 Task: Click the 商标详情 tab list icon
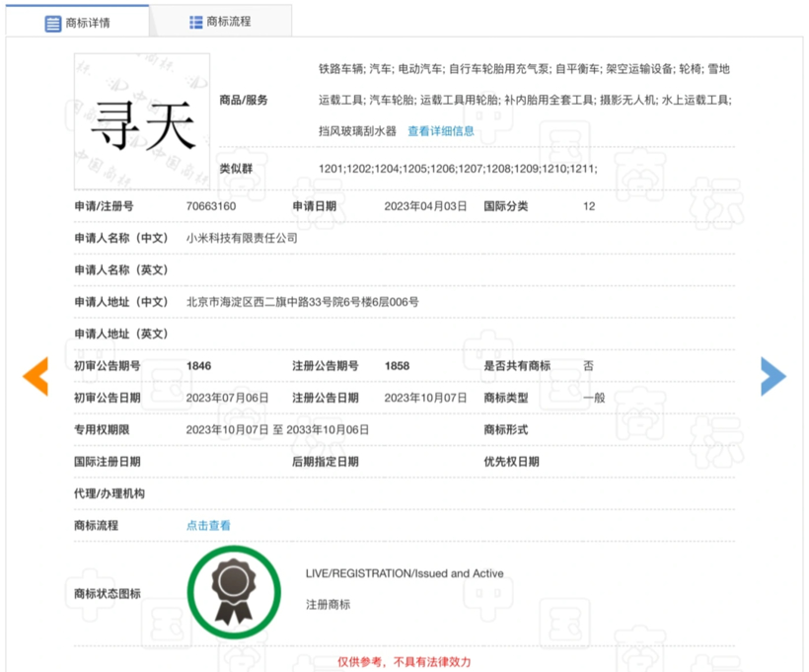52,24
